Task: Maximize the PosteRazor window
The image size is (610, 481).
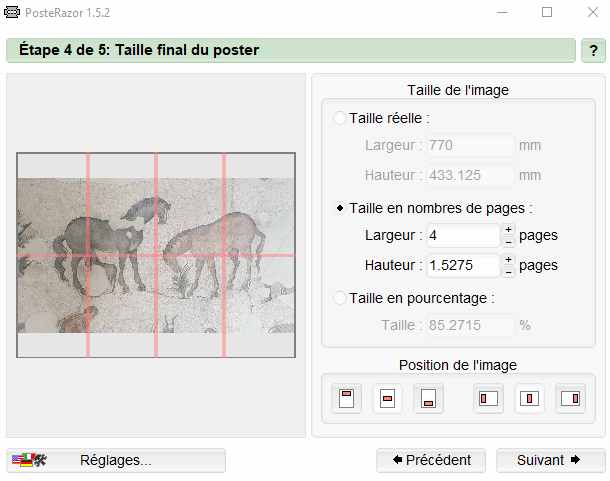Action: [x=547, y=12]
